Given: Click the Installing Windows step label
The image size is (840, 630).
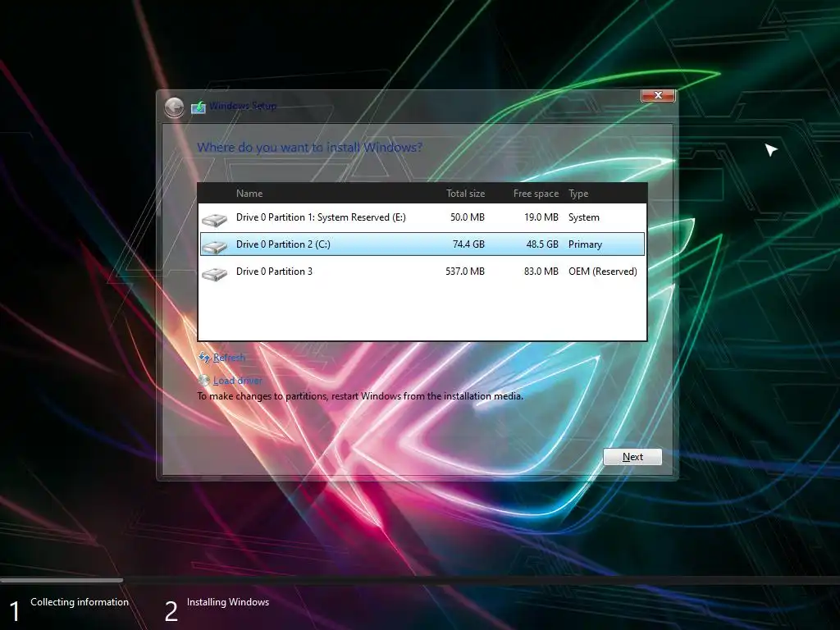Looking at the screenshot, I should (228, 602).
